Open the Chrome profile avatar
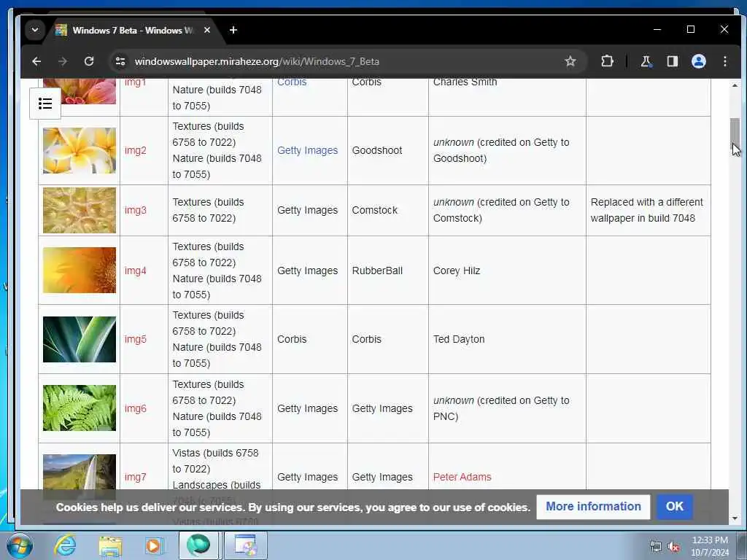 tap(698, 61)
